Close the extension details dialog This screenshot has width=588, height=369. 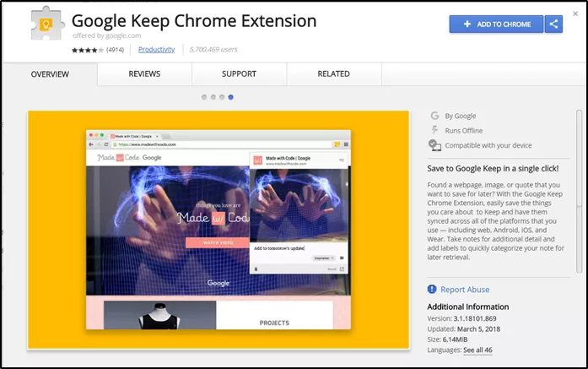tap(575, 14)
